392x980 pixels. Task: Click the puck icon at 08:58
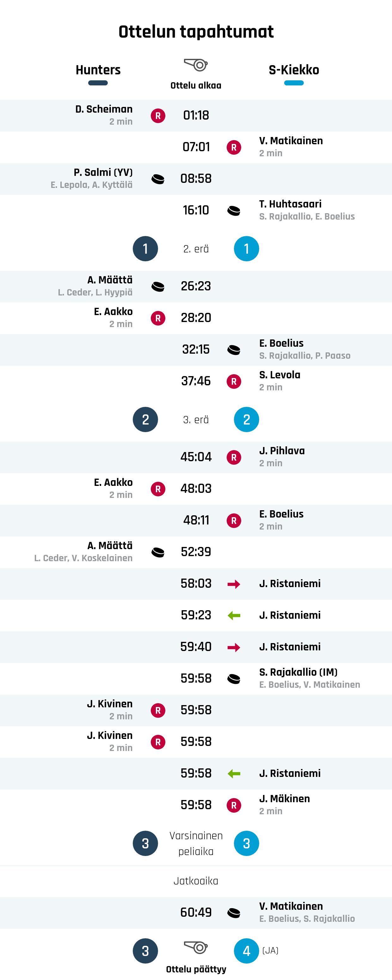click(158, 179)
